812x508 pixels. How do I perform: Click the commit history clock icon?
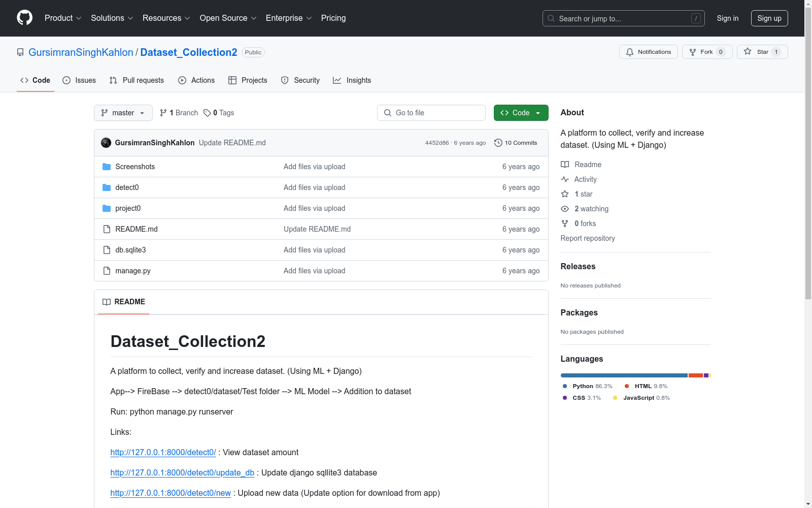pos(498,143)
